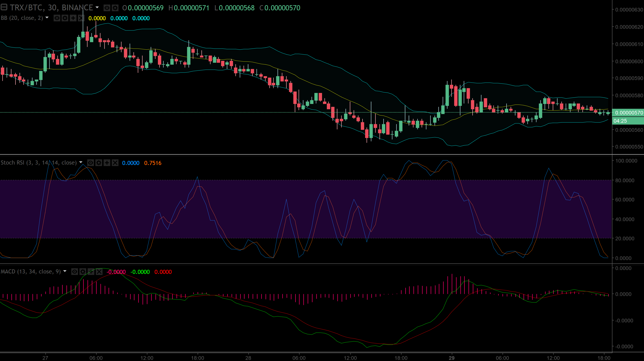
Task: Click the 80.0000 Stoch RSI axis label
Action: [x=624, y=180]
